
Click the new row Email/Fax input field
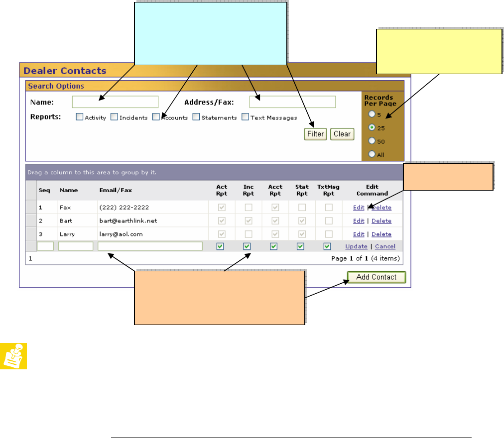pyautogui.click(x=150, y=246)
